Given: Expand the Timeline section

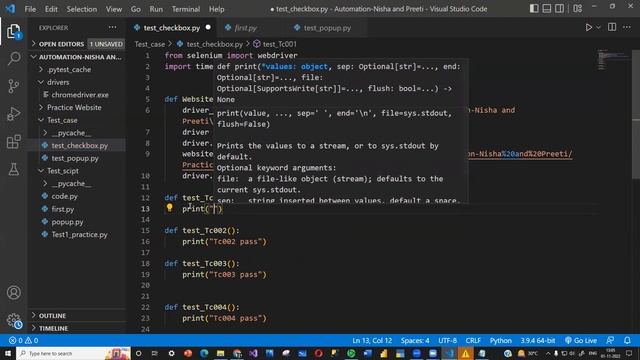Looking at the screenshot, I should [x=77, y=328].
